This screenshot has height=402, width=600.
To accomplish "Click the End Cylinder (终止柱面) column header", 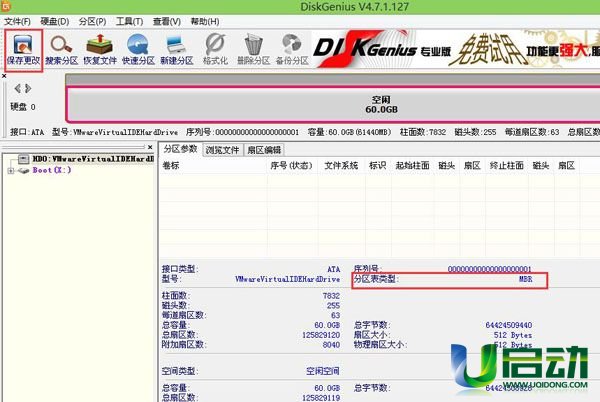I will (x=507, y=166).
